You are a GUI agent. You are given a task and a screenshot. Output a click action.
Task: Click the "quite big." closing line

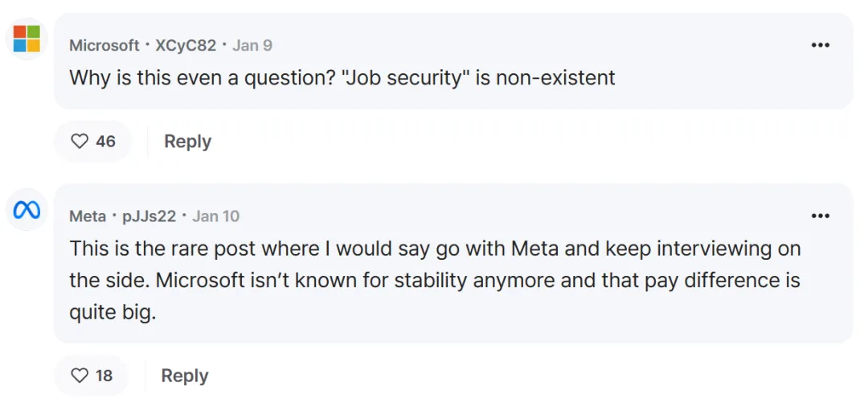113,313
